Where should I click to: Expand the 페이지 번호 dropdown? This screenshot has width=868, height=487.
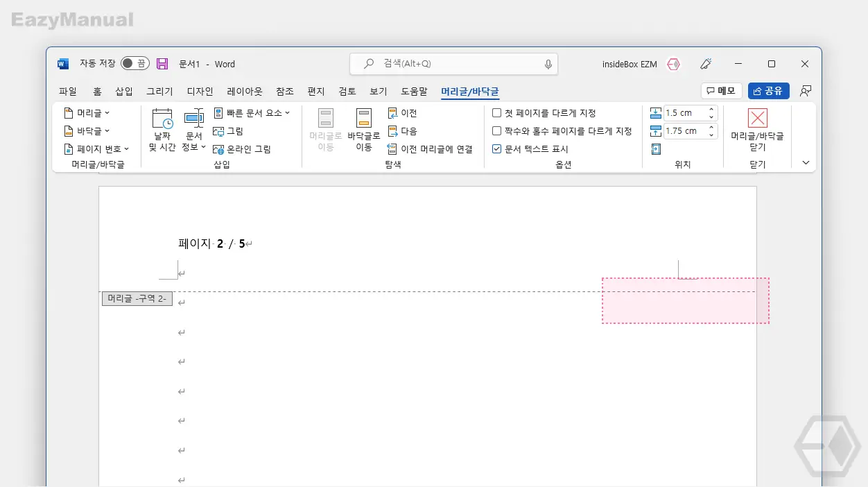pos(96,148)
